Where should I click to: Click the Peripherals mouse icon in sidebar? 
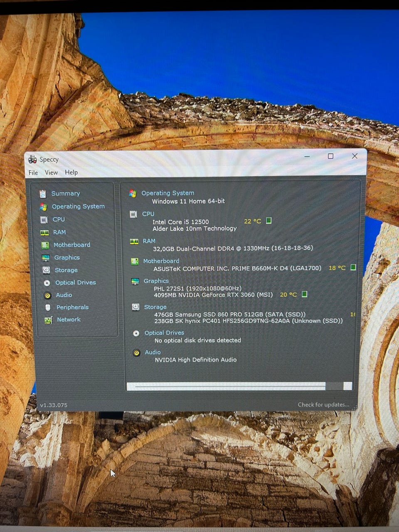[48, 308]
